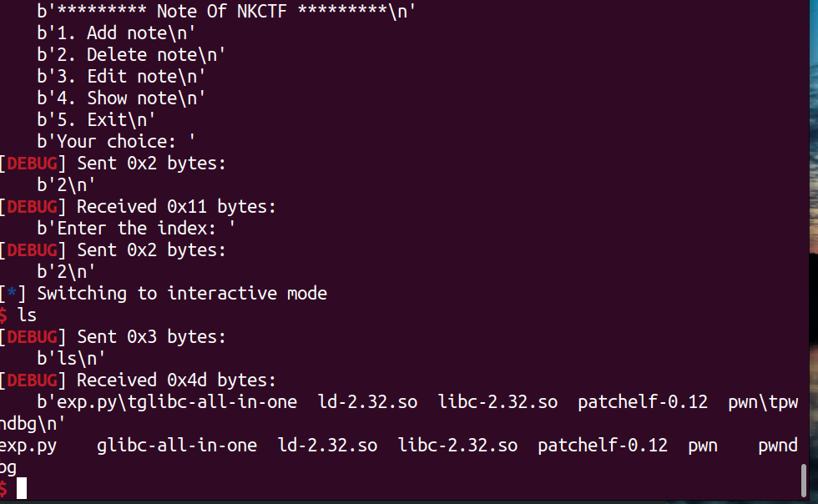
Task: Click "ld-2.32.so" in the plain ls output row
Action: pyautogui.click(x=327, y=446)
